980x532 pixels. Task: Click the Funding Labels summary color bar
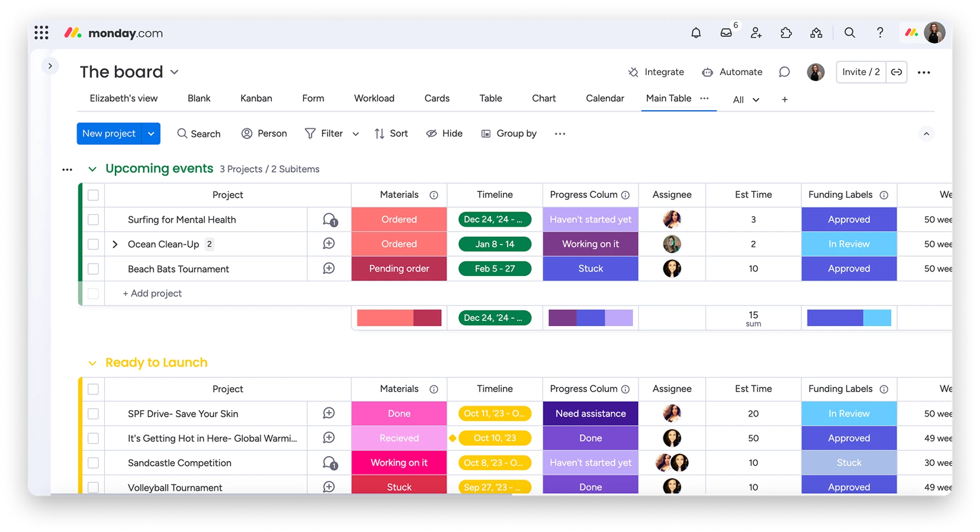click(849, 318)
